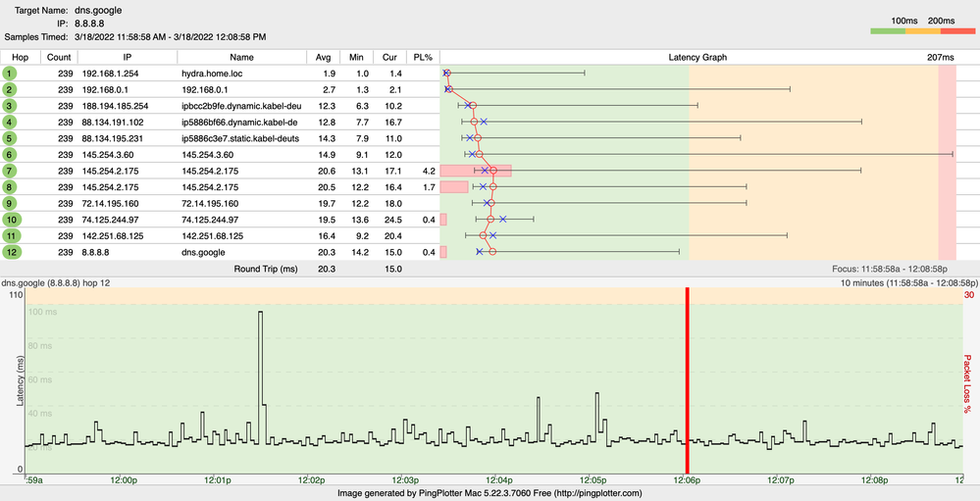Select hop 7 green circle icon
This screenshot has height=501, width=980.
click(x=10, y=172)
